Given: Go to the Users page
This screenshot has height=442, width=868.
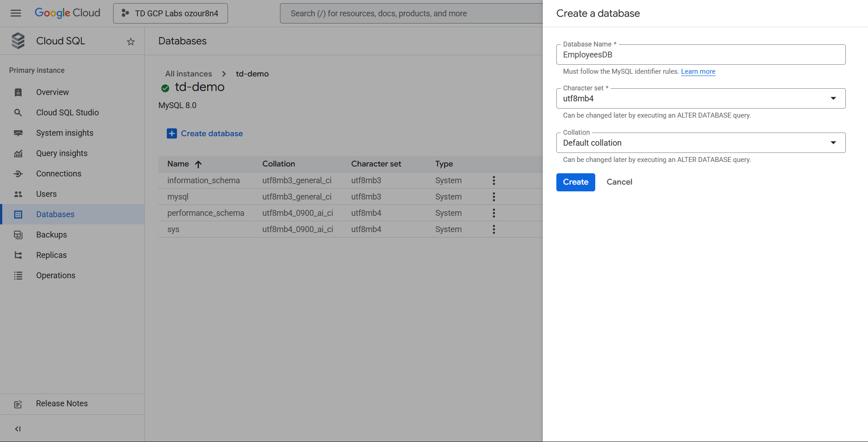Looking at the screenshot, I should (46, 194).
